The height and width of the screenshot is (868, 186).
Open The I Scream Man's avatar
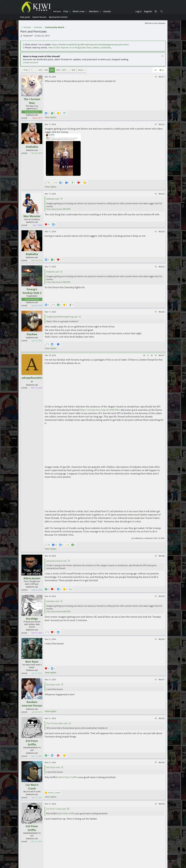tap(32, 86)
